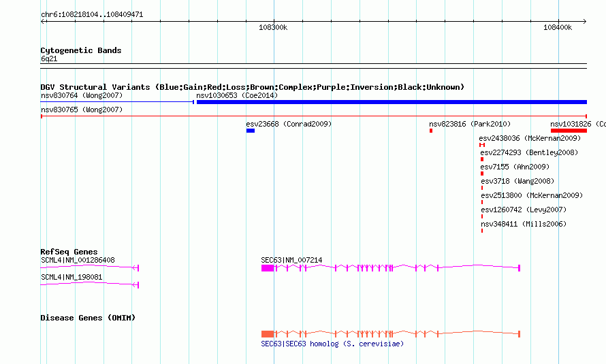Click the RefSeq Genes track title
Screen dimensions: 606x364
tap(69, 252)
